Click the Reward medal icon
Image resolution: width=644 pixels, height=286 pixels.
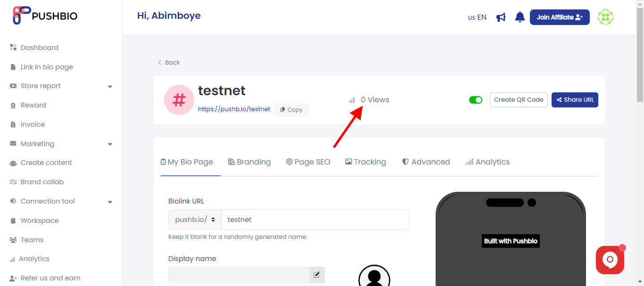coord(13,106)
